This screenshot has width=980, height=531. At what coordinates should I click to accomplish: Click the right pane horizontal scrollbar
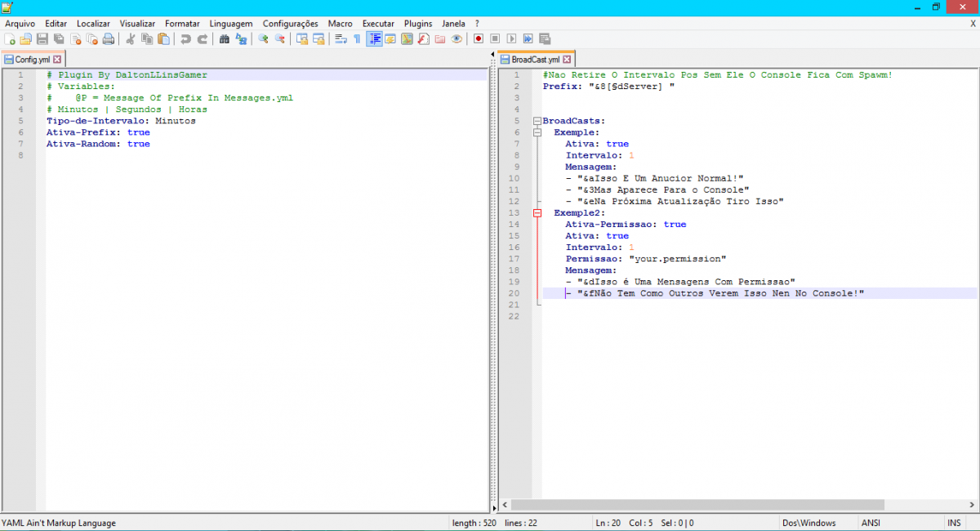point(694,505)
